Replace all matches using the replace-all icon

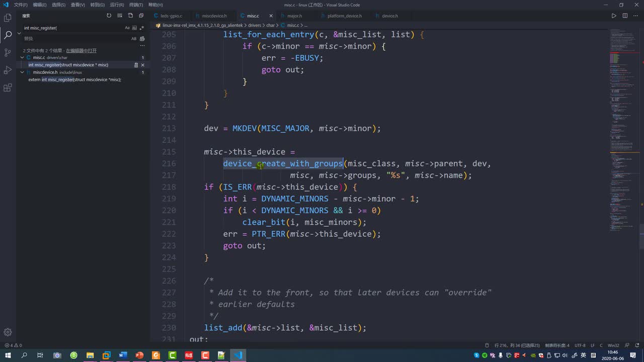click(x=142, y=39)
